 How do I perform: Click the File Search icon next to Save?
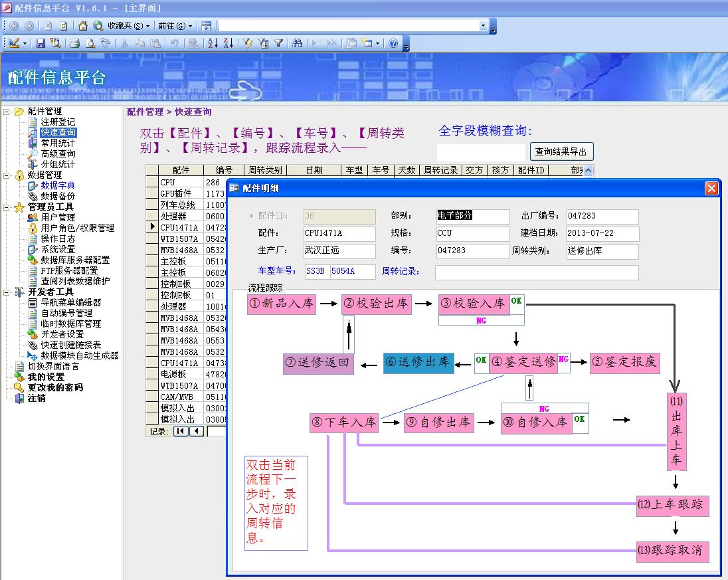(x=55, y=43)
